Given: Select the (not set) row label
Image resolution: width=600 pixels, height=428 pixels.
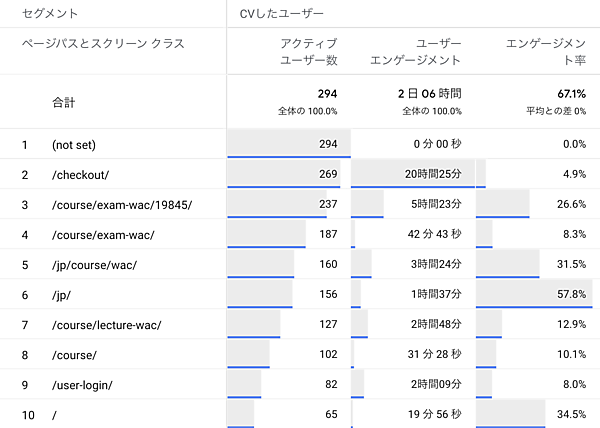Looking at the screenshot, I should [x=74, y=145].
